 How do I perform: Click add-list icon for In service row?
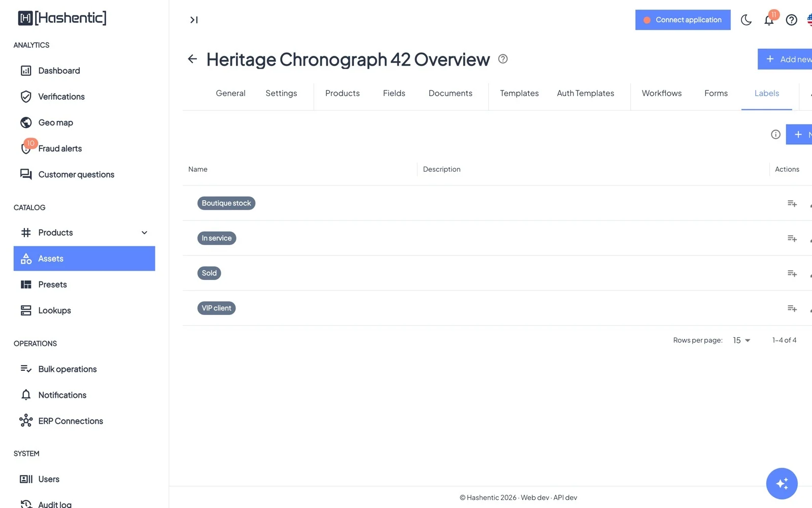792,238
